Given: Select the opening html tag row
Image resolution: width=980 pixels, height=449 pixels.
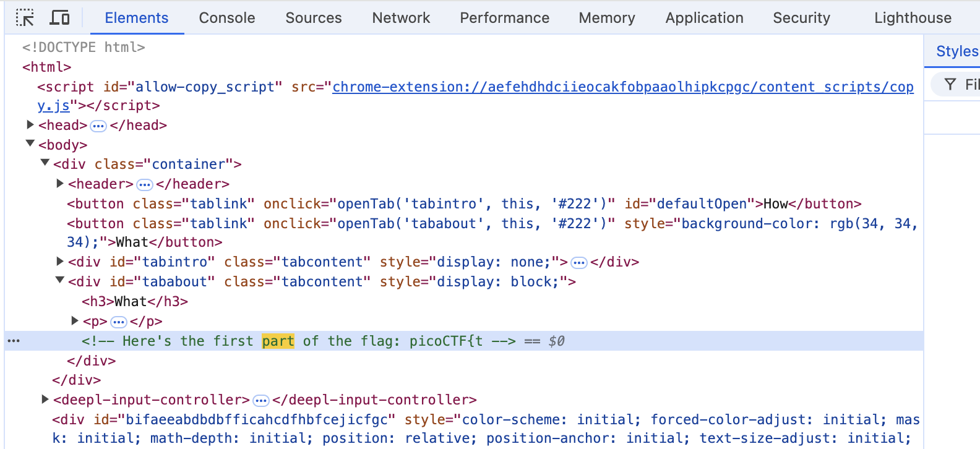Looking at the screenshot, I should (46, 67).
